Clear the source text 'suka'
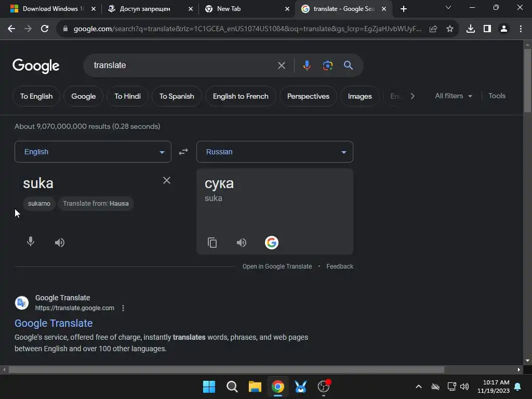Screen dimensions: 532x399 point(167,180)
